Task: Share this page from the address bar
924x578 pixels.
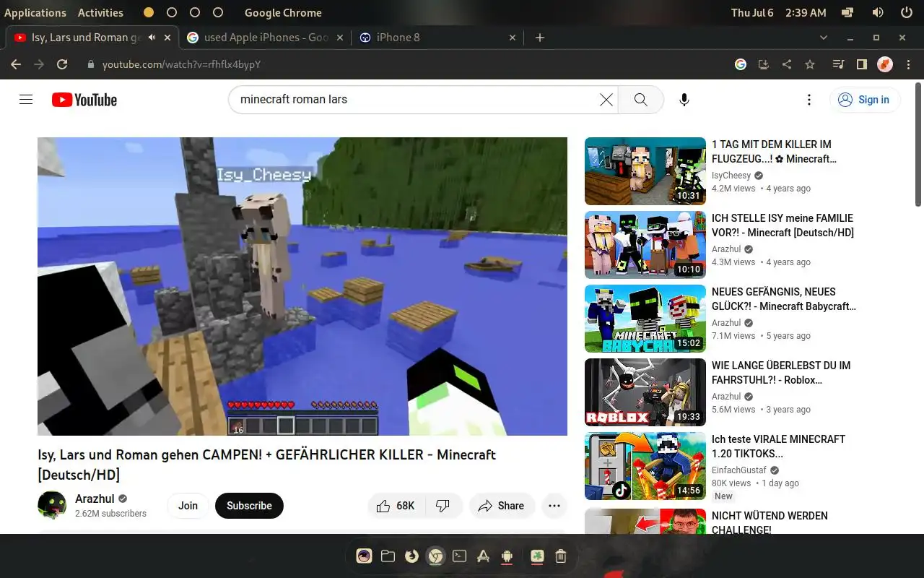Action: (787, 64)
